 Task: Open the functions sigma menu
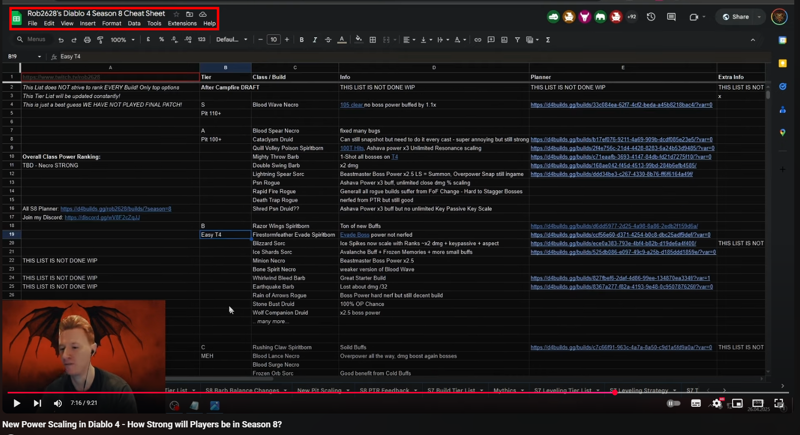click(x=548, y=40)
